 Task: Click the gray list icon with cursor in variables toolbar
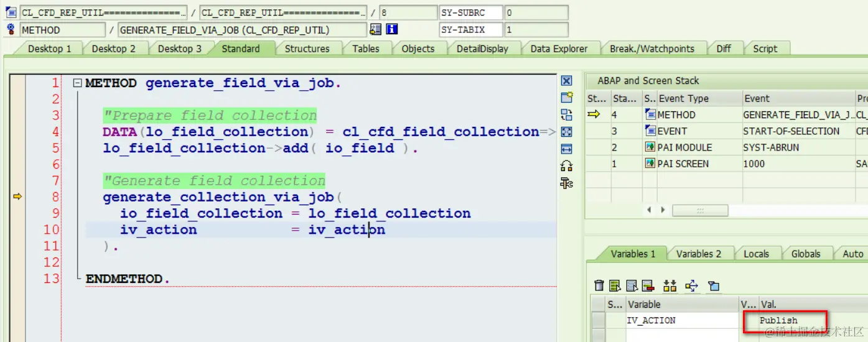coord(632,286)
